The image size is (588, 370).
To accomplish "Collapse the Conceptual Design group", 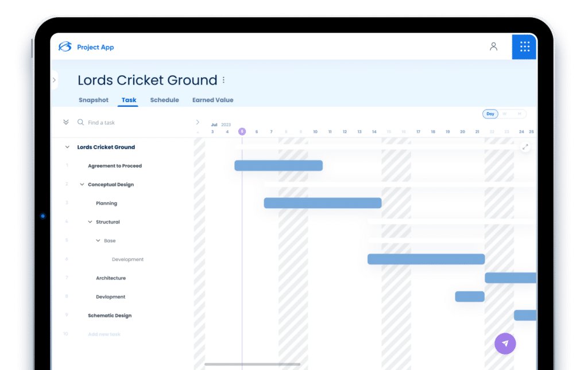I will 82,185.
